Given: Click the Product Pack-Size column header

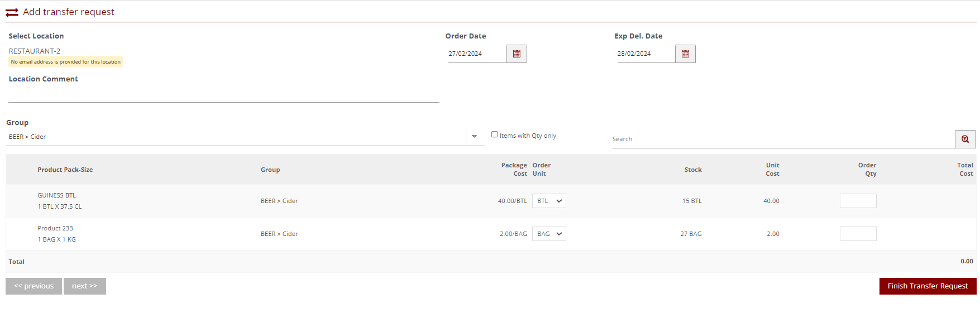Looking at the screenshot, I should pos(65,170).
